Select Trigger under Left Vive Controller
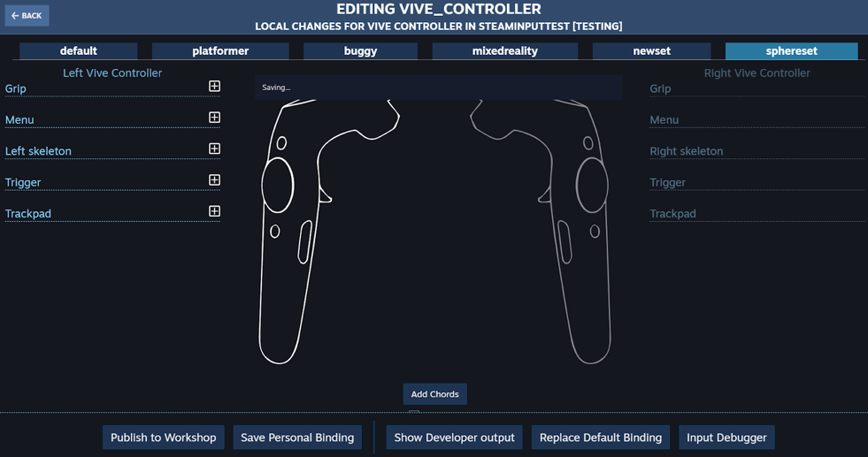868x457 pixels. coord(112,182)
